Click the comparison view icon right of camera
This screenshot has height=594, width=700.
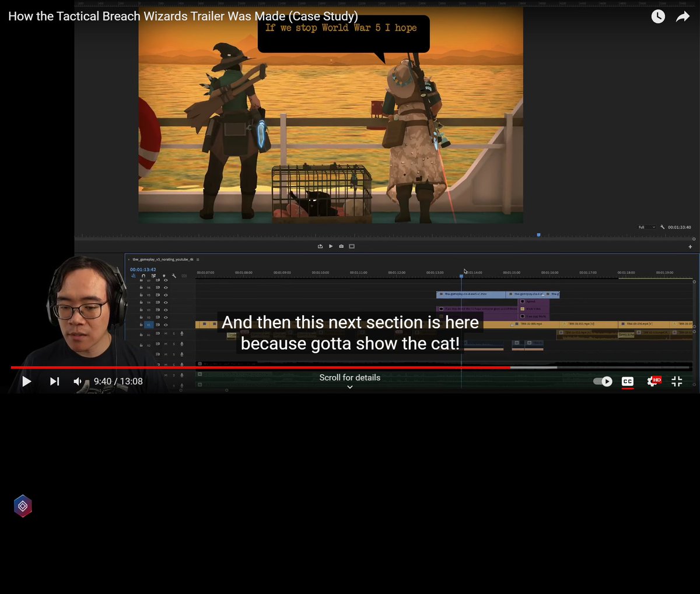pyautogui.click(x=352, y=247)
